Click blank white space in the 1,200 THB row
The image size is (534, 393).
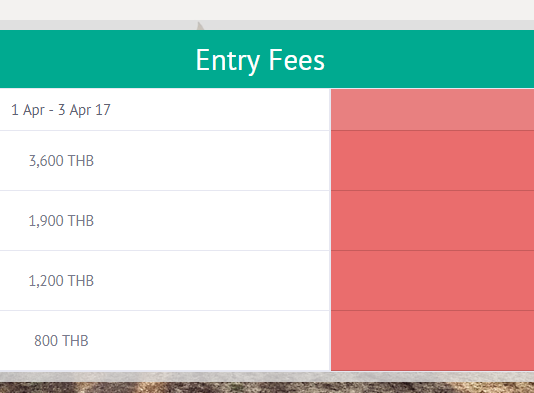(211, 281)
